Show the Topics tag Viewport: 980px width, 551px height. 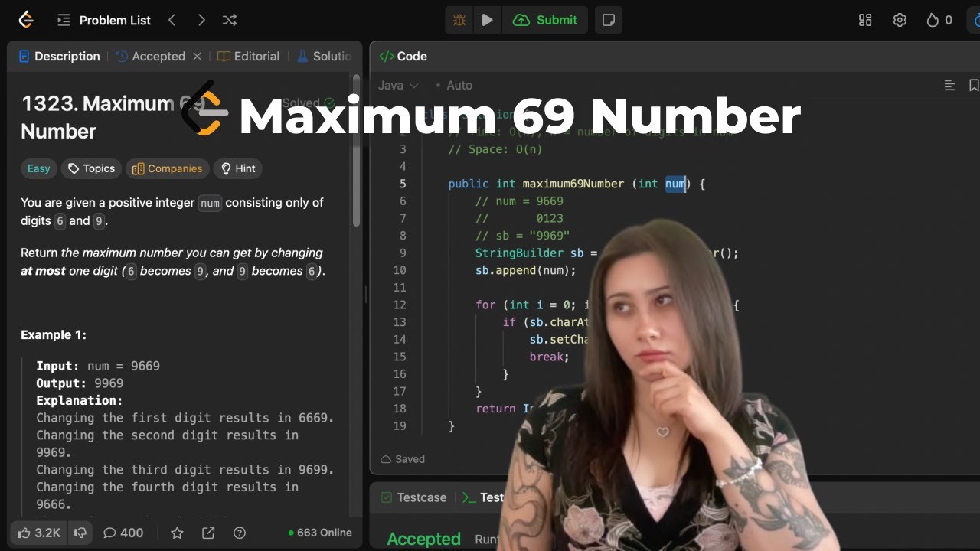[x=91, y=168]
